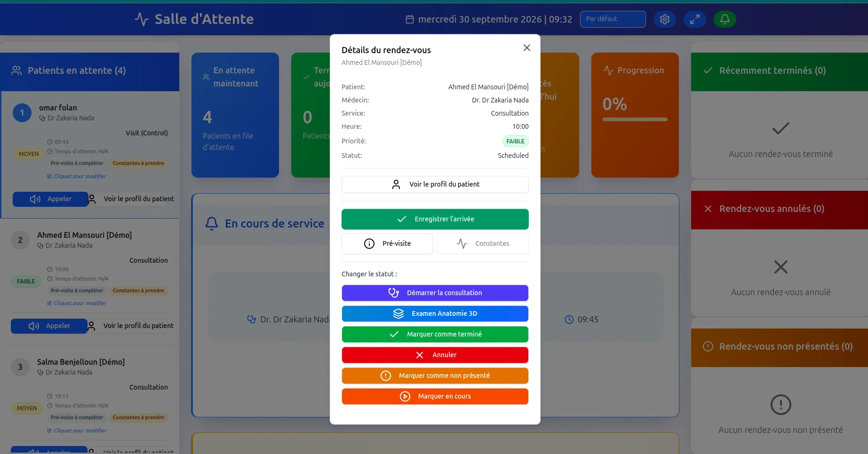The width and height of the screenshot is (868, 454).
Task: Click 'Voir le profil du patient' in dialog
Action: (435, 184)
